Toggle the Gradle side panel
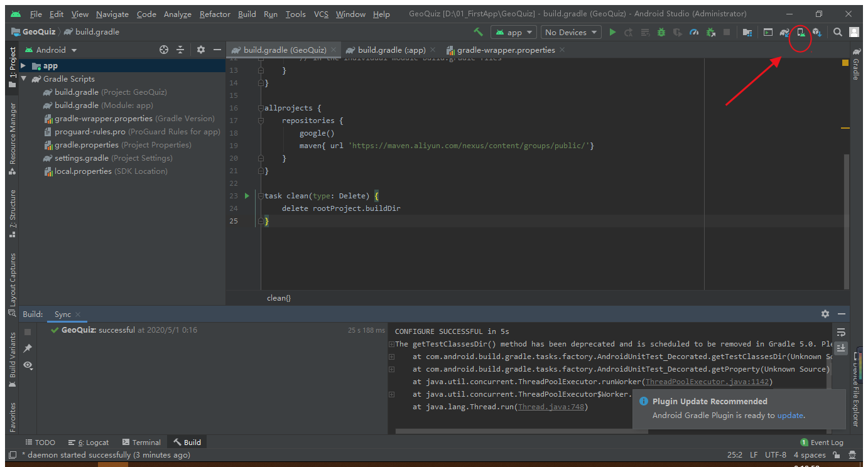The height and width of the screenshot is (467, 868). (855, 64)
